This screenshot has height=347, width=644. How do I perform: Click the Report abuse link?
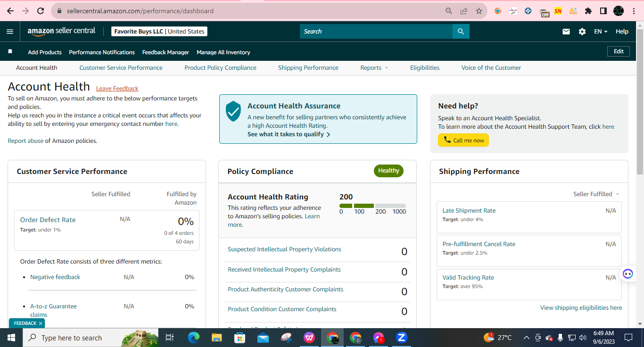25,140
